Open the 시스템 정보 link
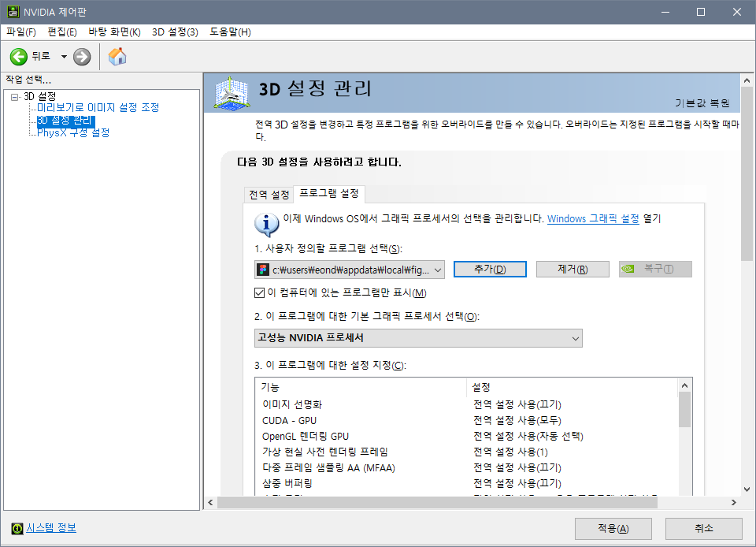Screen dimensions: 756x547 pos(51,528)
